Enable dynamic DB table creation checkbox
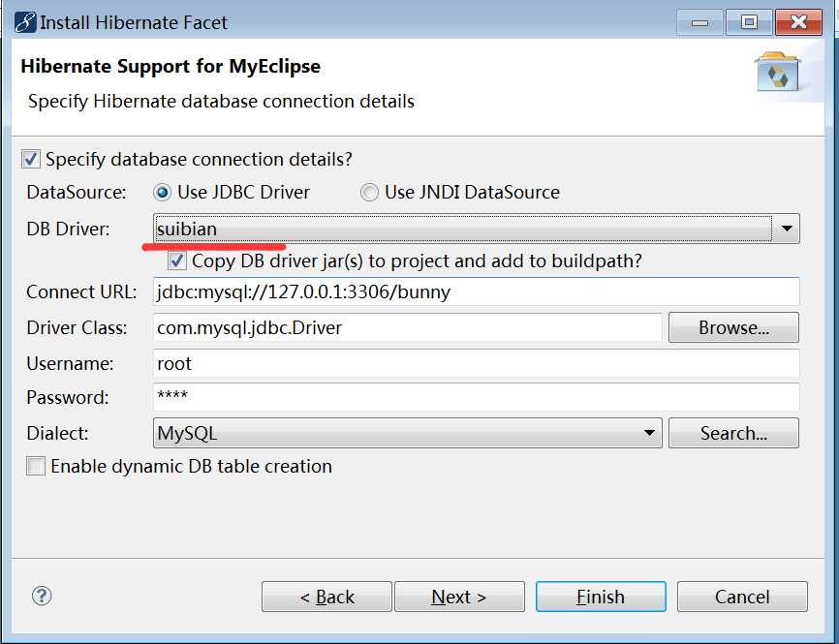Image resolution: width=839 pixels, height=644 pixels. tap(36, 466)
